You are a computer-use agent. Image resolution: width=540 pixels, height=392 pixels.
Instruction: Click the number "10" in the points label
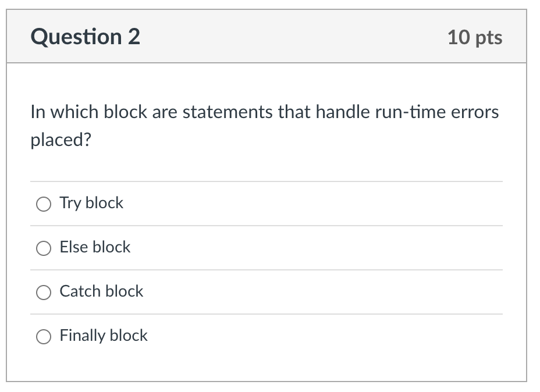[459, 38]
